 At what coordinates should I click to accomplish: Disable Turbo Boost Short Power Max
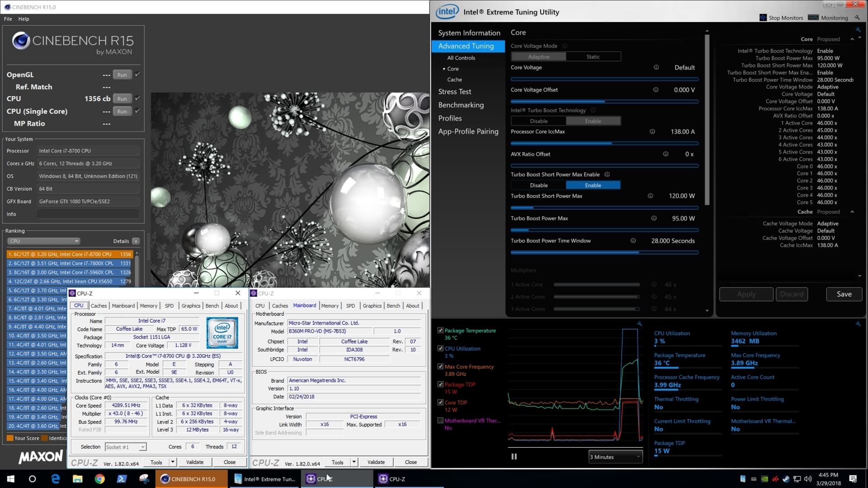coord(539,185)
